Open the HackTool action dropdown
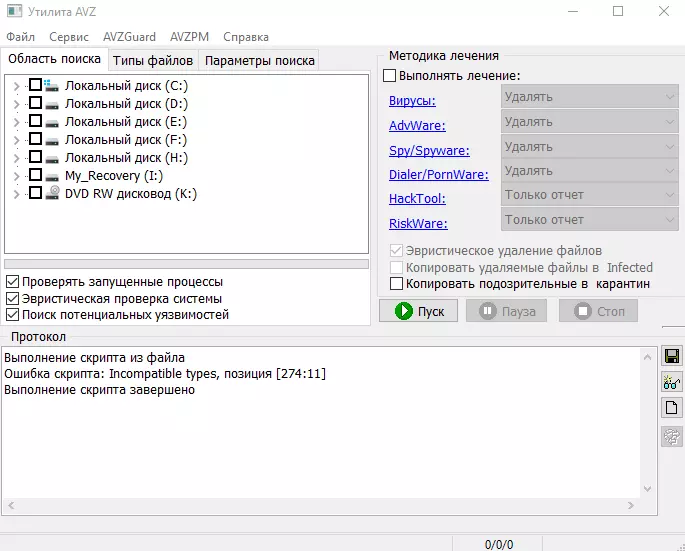Viewport: 685px width, 551px height. (x=590, y=195)
